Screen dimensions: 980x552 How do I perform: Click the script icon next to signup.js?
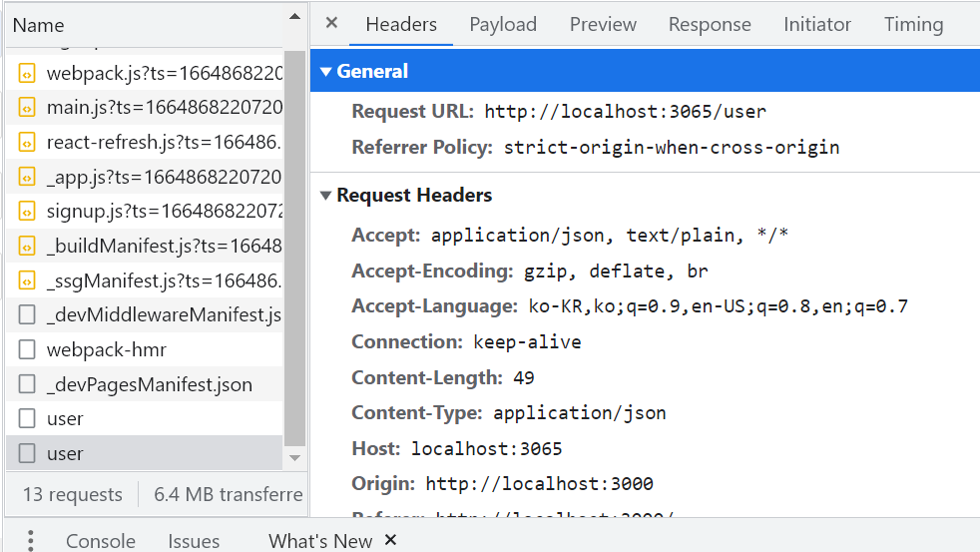pyautogui.click(x=28, y=211)
